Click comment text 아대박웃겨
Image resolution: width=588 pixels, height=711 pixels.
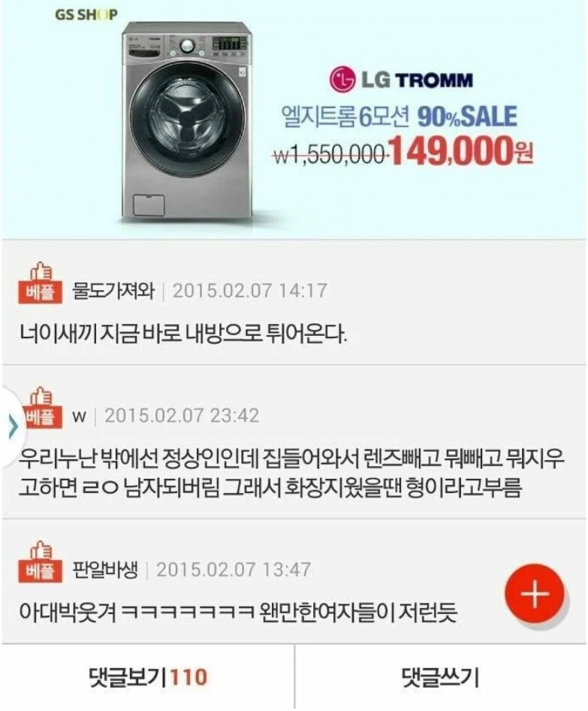(238, 612)
